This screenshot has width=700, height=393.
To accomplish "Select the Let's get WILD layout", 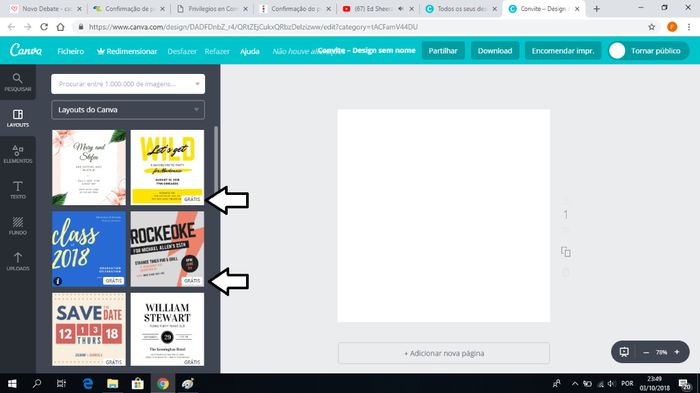I will tap(167, 167).
